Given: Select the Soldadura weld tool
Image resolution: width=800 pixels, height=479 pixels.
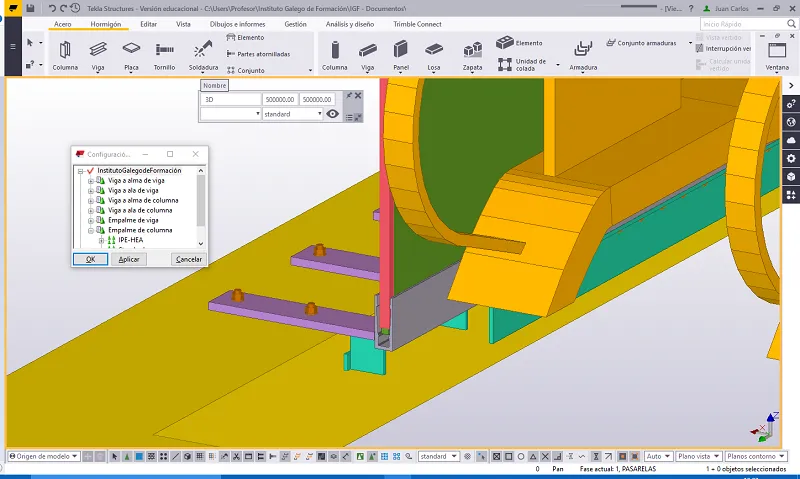Looking at the screenshot, I should tap(203, 56).
